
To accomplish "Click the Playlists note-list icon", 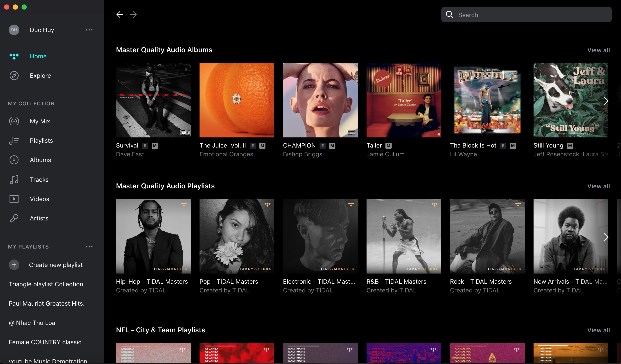I will point(14,141).
